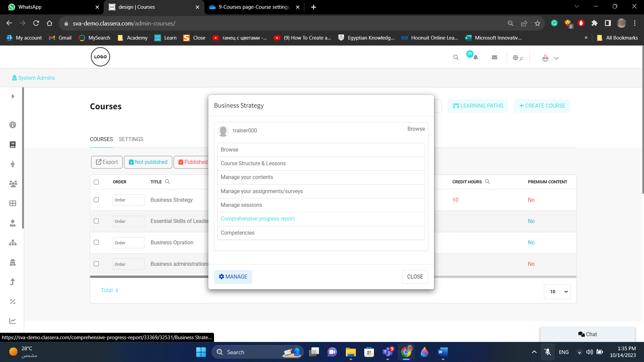Screen dimensions: 644x362
Task: Open the Chrome icon in the taskbar
Action: click(406, 352)
